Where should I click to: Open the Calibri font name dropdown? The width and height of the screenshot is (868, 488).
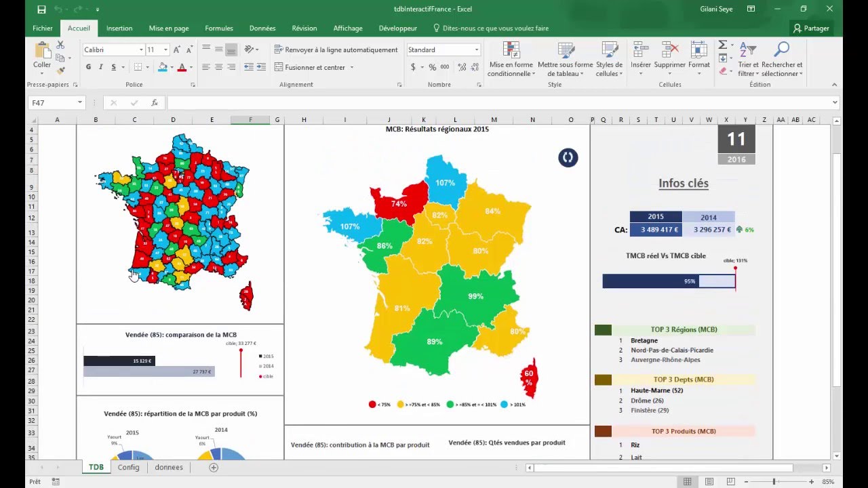click(141, 49)
